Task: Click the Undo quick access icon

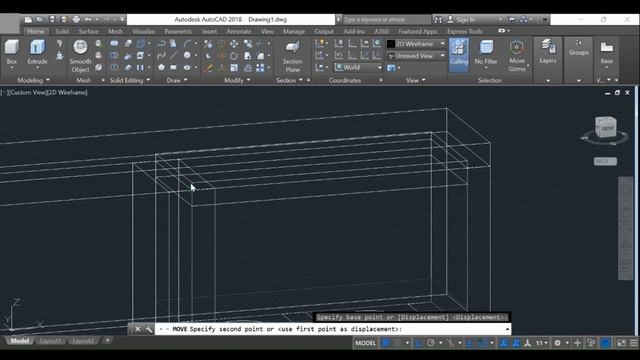Action: (x=88, y=19)
